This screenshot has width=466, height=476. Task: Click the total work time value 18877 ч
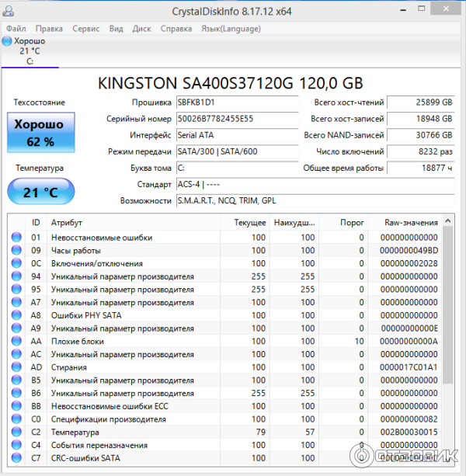pyautogui.click(x=421, y=168)
